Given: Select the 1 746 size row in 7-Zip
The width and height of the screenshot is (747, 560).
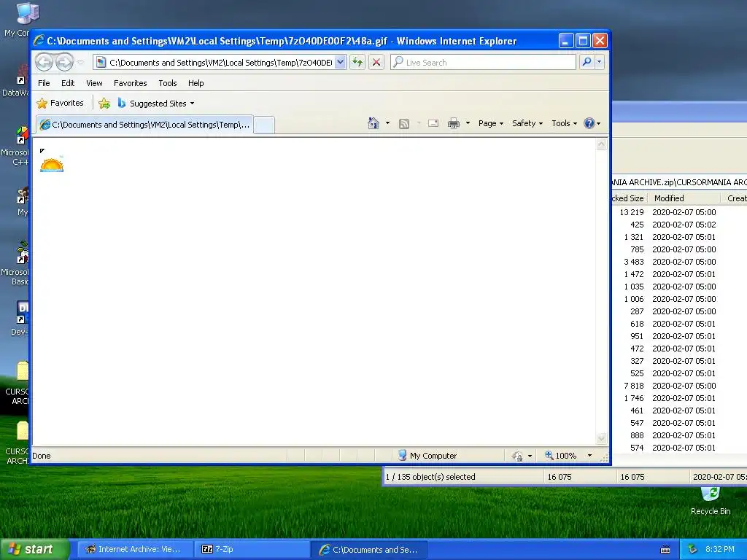Looking at the screenshot, I should point(679,398).
